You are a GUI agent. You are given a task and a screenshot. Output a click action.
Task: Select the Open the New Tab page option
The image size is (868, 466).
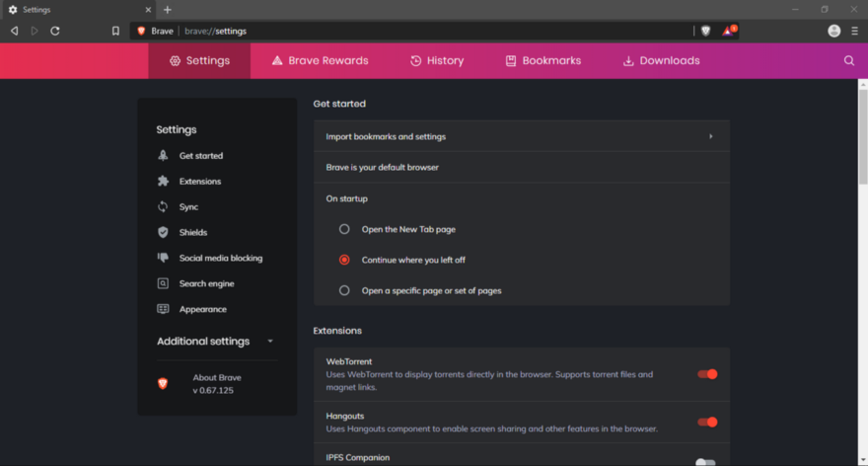(x=344, y=229)
